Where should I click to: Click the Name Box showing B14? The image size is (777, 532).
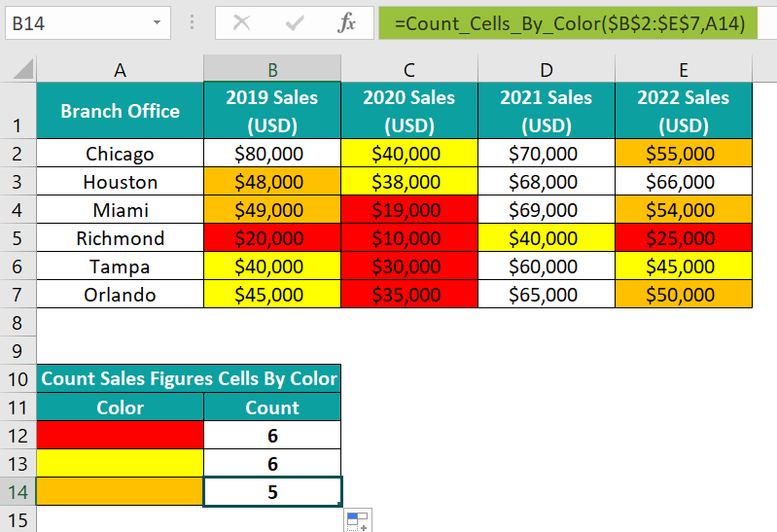click(x=88, y=22)
